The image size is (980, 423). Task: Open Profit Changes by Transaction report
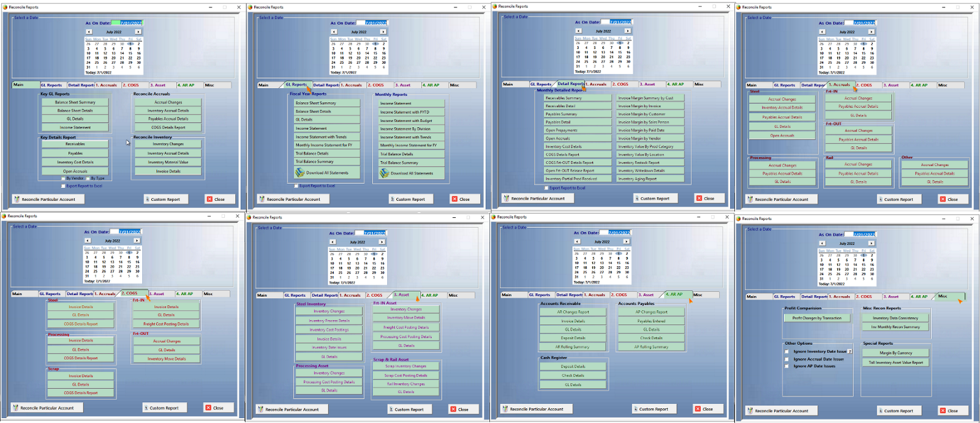(x=817, y=318)
